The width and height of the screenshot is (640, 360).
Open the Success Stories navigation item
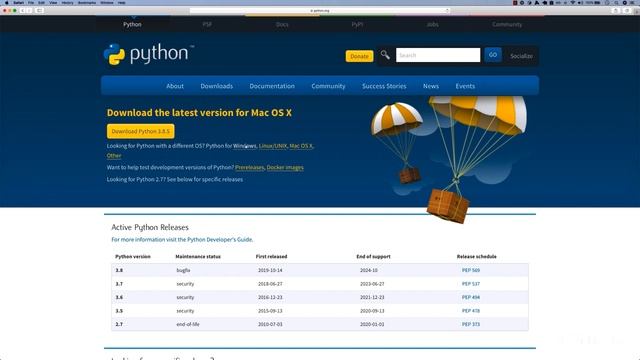click(x=384, y=86)
